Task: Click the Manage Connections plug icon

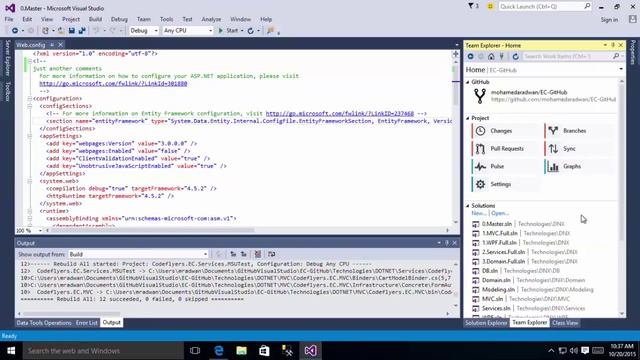Action: [502, 57]
